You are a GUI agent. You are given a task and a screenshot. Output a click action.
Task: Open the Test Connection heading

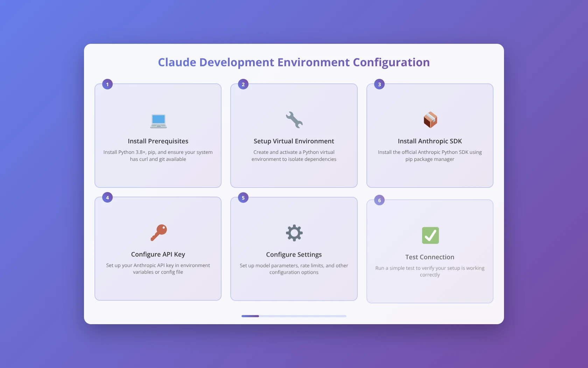coord(430,257)
